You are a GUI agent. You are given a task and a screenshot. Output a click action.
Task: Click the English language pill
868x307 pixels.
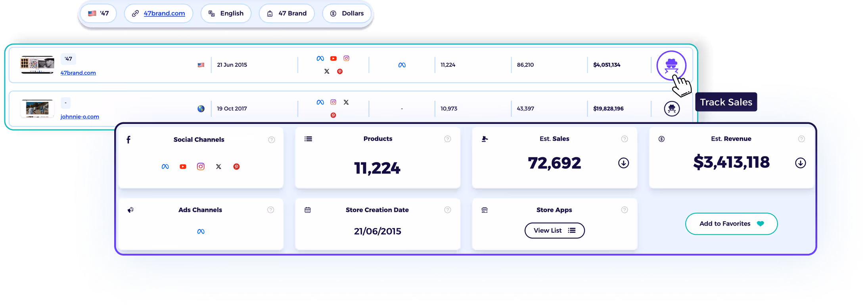pyautogui.click(x=226, y=14)
